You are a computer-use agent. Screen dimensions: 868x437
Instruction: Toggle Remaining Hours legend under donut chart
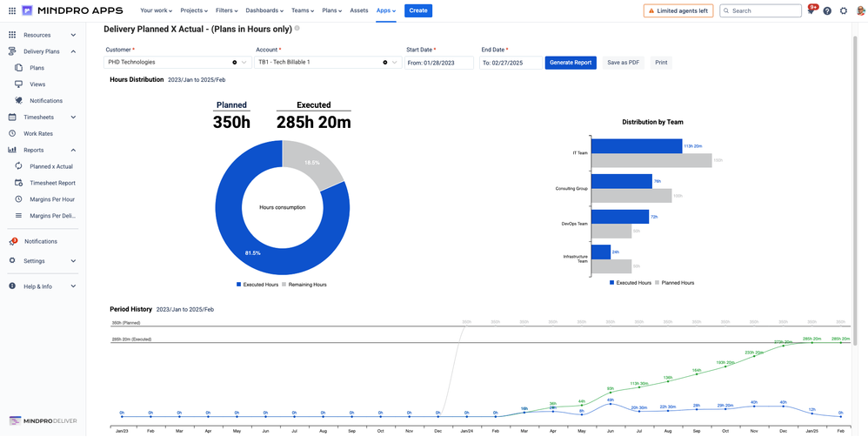304,285
